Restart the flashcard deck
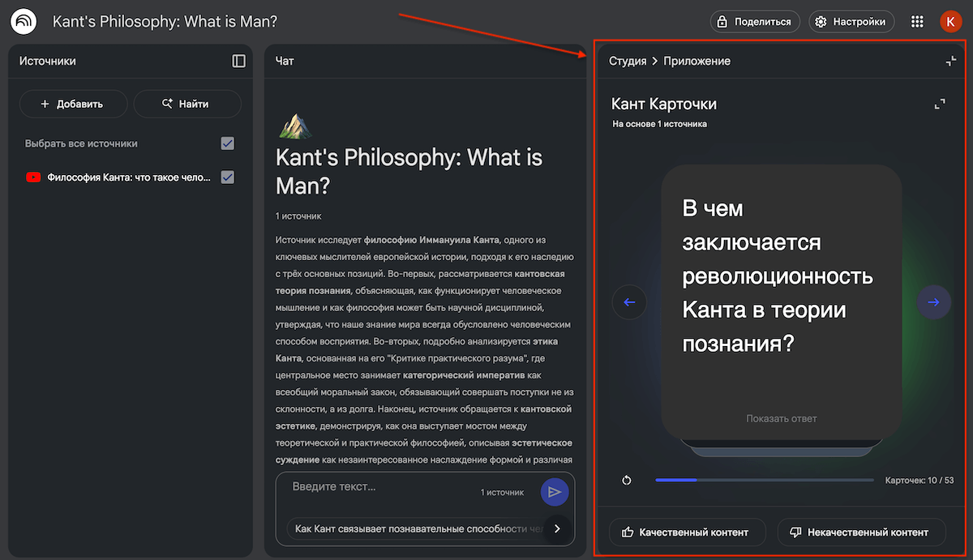Screen dimensions: 973x560 click(627, 481)
